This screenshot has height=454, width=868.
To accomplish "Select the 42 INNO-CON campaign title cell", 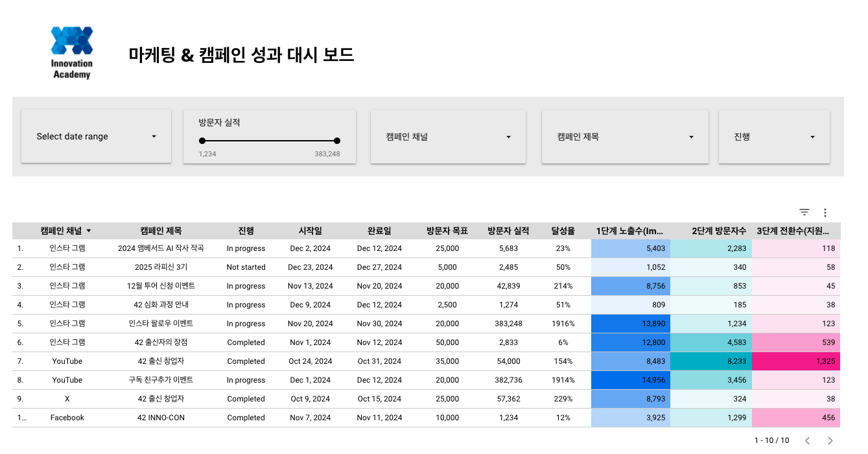I will click(161, 418).
